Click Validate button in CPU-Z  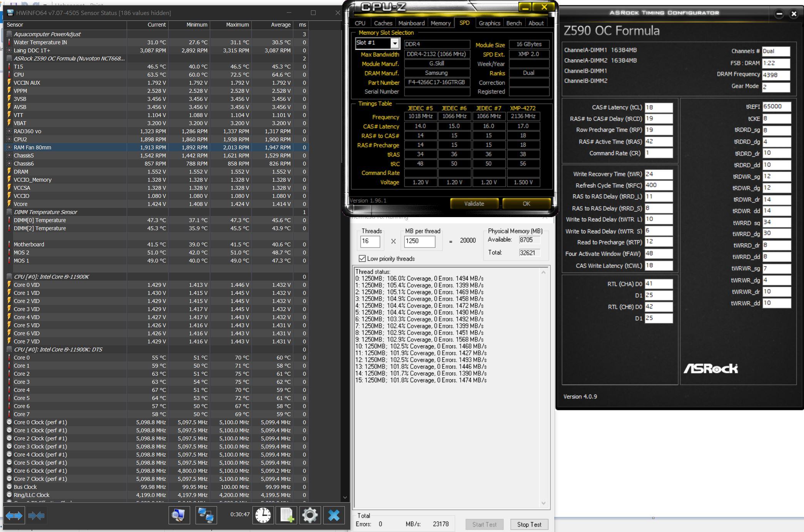(474, 204)
